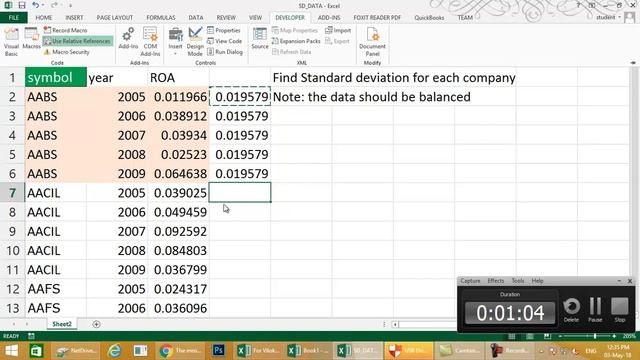Undo the last action
This screenshot has width=640, height=360.
tap(36, 5)
